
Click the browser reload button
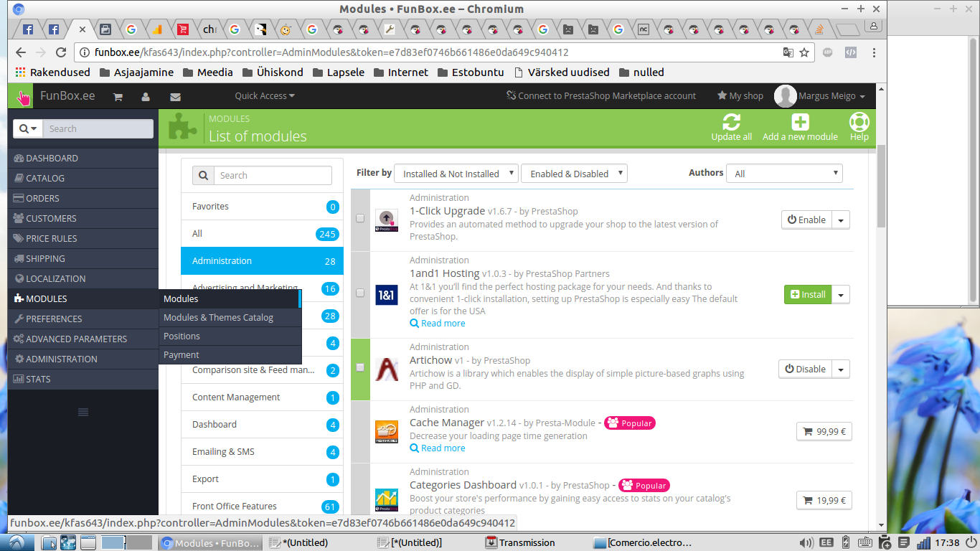[61, 52]
